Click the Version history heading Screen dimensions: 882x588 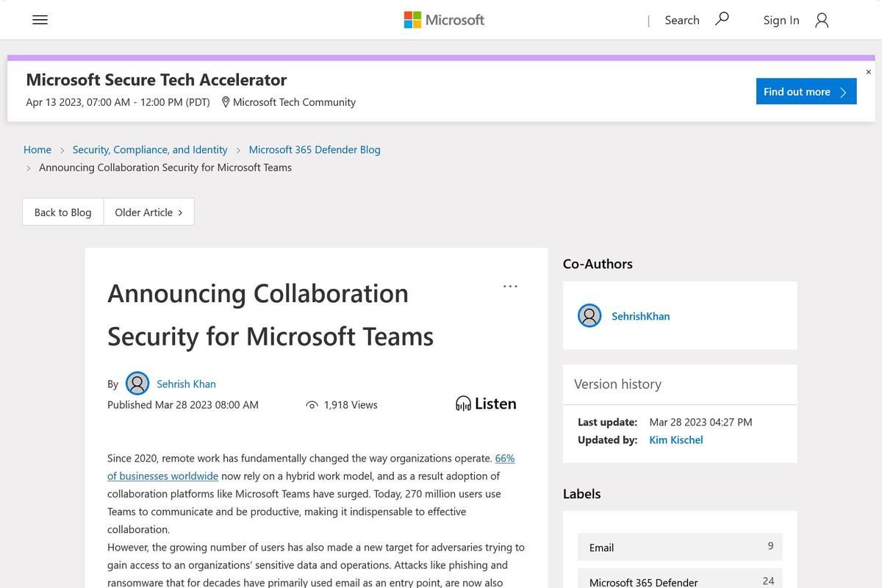(x=617, y=384)
